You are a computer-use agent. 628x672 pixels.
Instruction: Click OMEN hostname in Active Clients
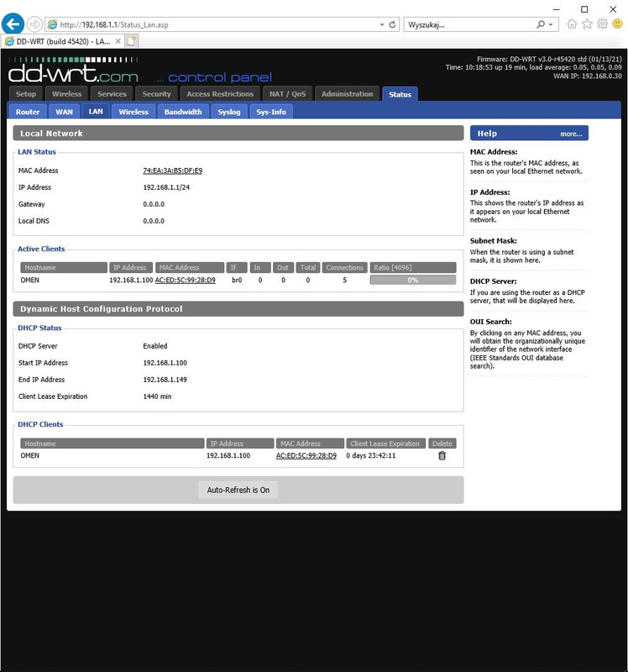(30, 281)
